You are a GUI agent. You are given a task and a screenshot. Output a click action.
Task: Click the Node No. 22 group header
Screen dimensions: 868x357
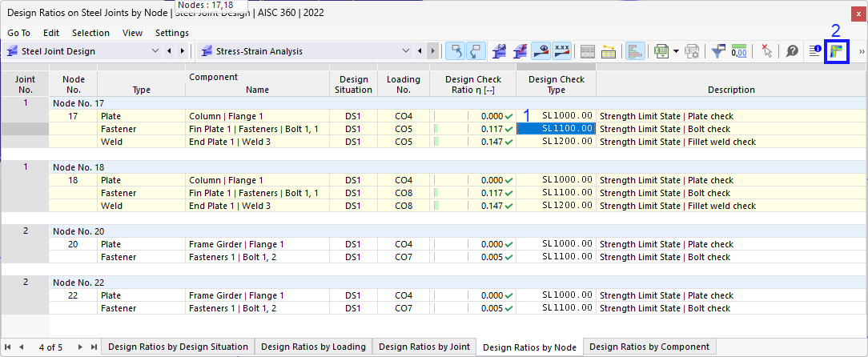point(458,283)
